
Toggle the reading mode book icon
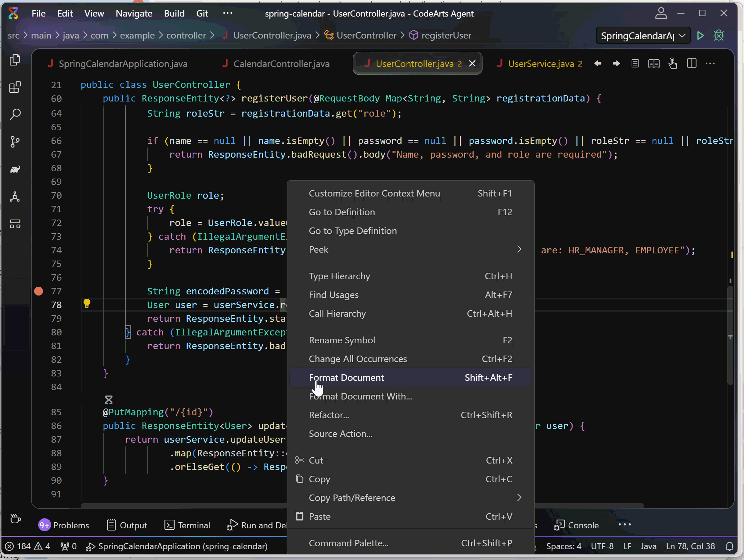coord(654,64)
